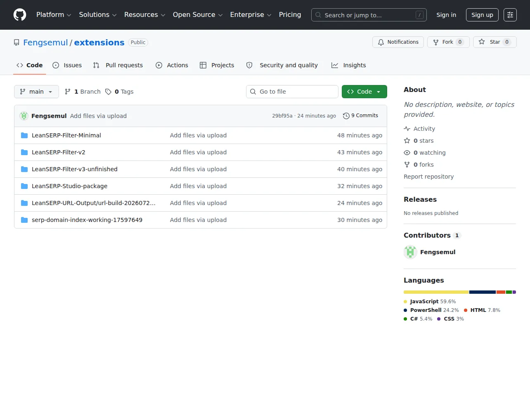The height and width of the screenshot is (420, 530).
Task: Open the extensions repository name link
Action: click(99, 42)
